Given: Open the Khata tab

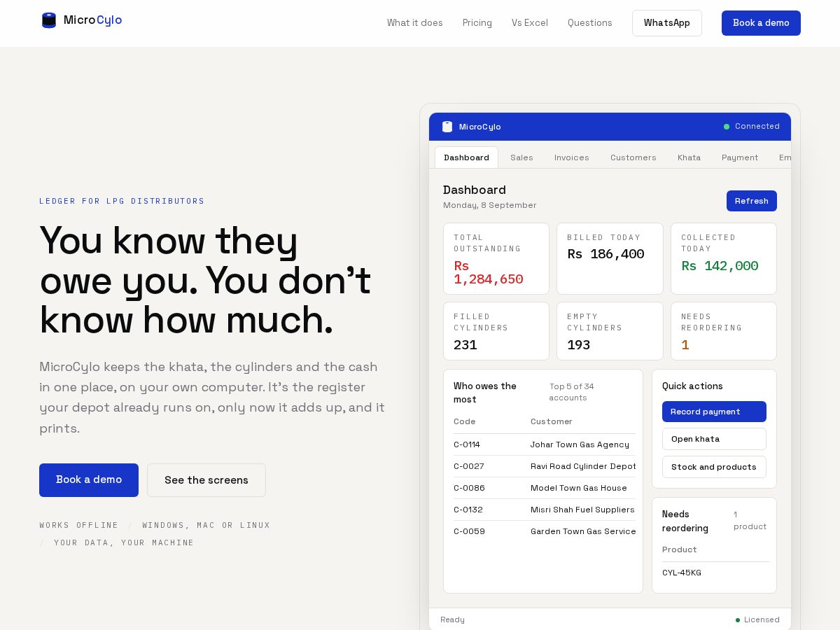Looking at the screenshot, I should pos(689,157).
